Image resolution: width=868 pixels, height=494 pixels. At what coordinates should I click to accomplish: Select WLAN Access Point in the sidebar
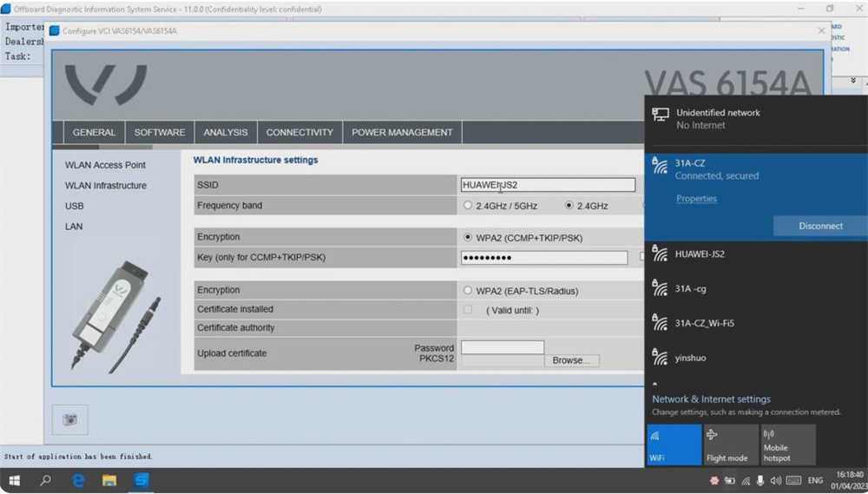(105, 165)
